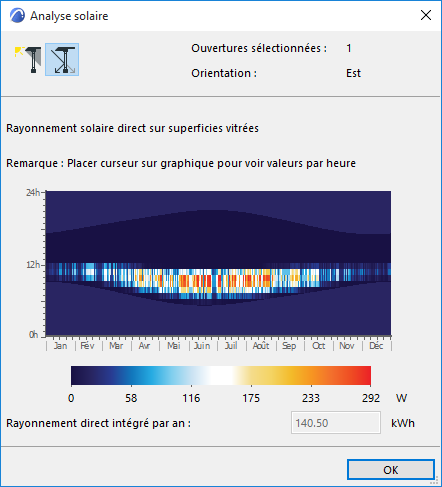Click the '58' legend scale value

tap(131, 398)
